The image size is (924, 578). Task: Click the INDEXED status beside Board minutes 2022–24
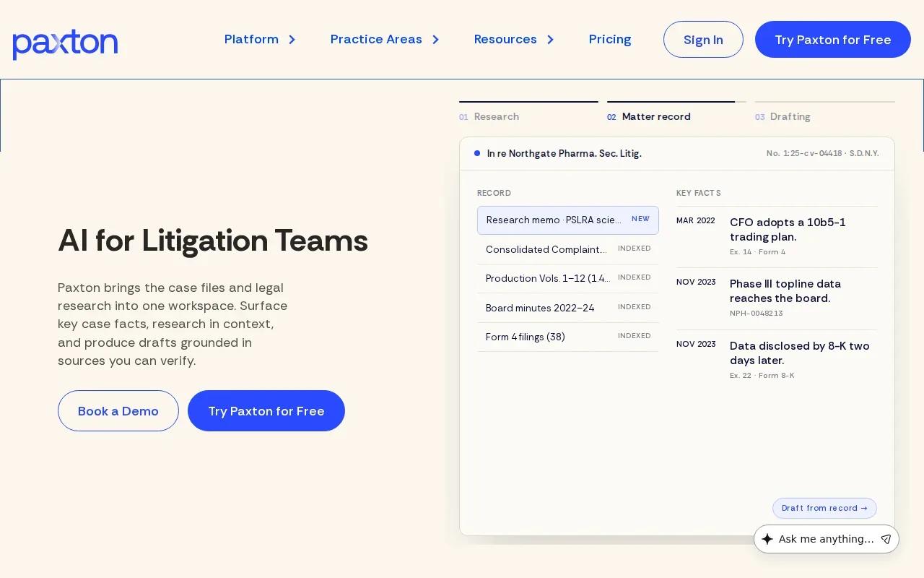pos(635,307)
